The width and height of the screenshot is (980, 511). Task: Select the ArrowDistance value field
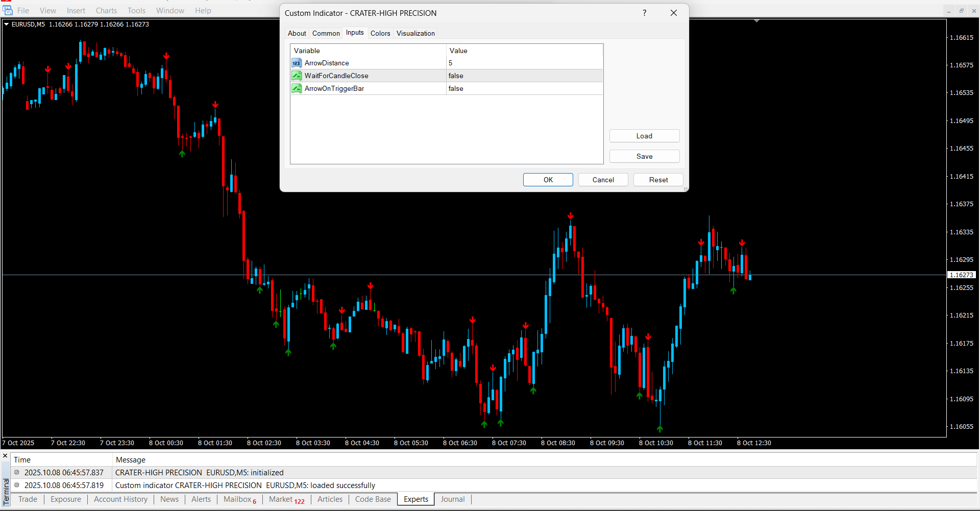(524, 63)
